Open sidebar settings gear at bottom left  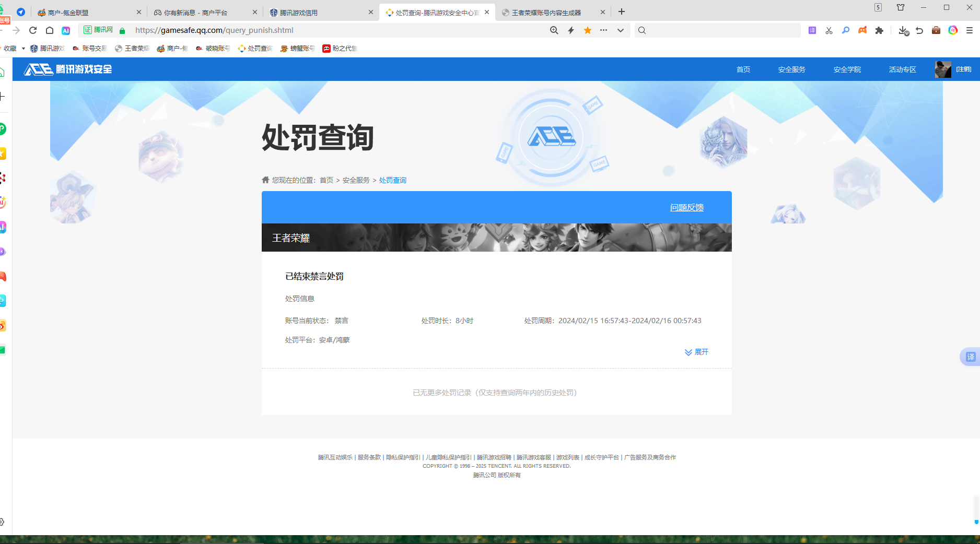[x=2, y=522]
